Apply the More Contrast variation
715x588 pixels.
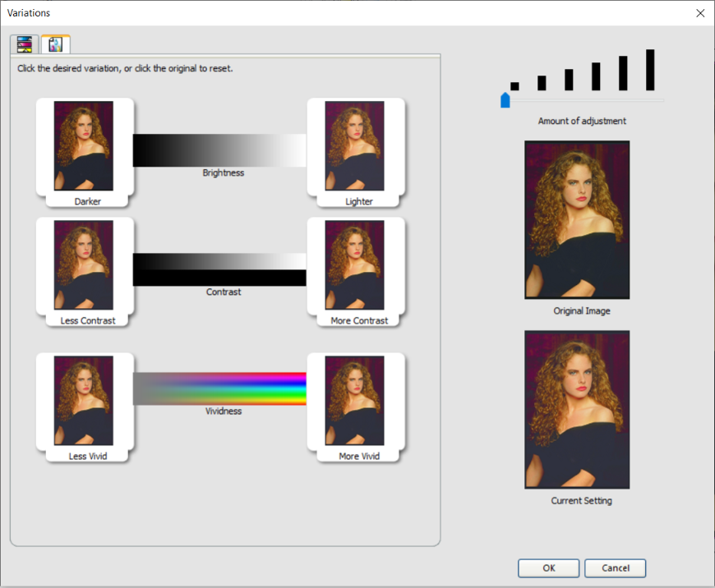pos(354,264)
